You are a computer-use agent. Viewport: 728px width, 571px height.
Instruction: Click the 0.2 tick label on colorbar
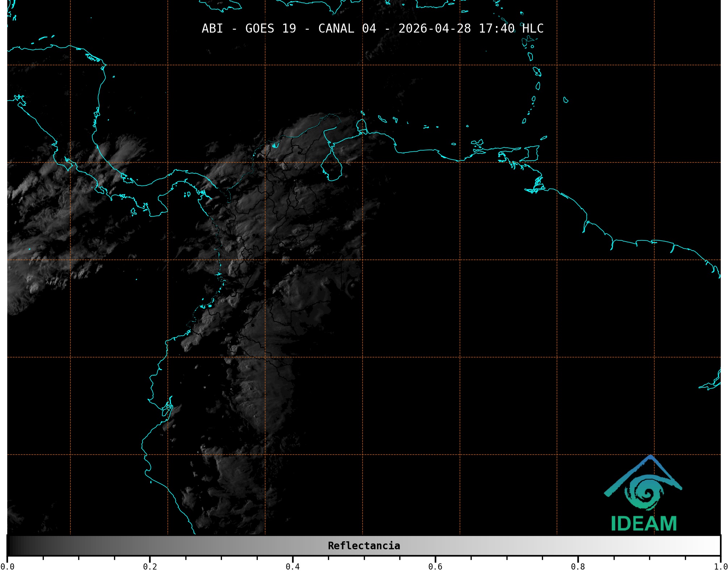coord(150,567)
